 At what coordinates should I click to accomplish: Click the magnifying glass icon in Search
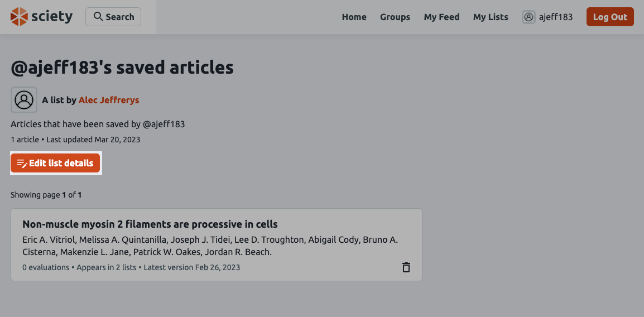pyautogui.click(x=98, y=17)
